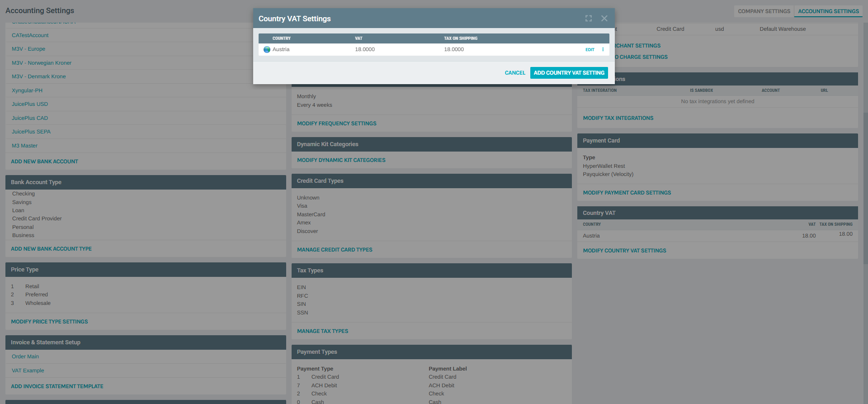The height and width of the screenshot is (404, 868).
Task: Select 'Payquicker (Velocity)' payment card type
Action: [x=608, y=174]
